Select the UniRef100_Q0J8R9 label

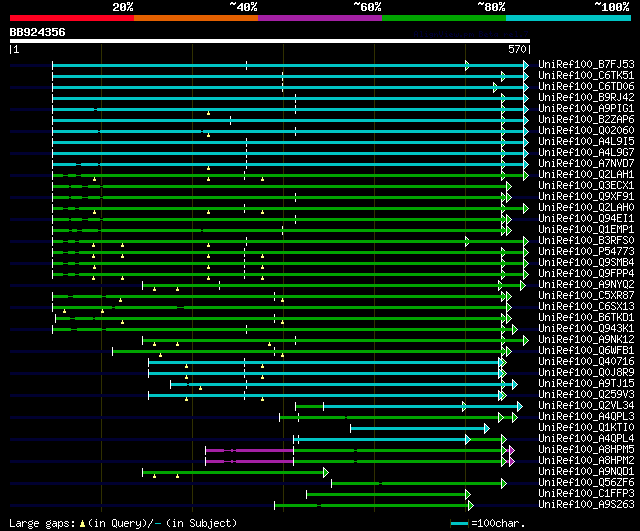586,373
